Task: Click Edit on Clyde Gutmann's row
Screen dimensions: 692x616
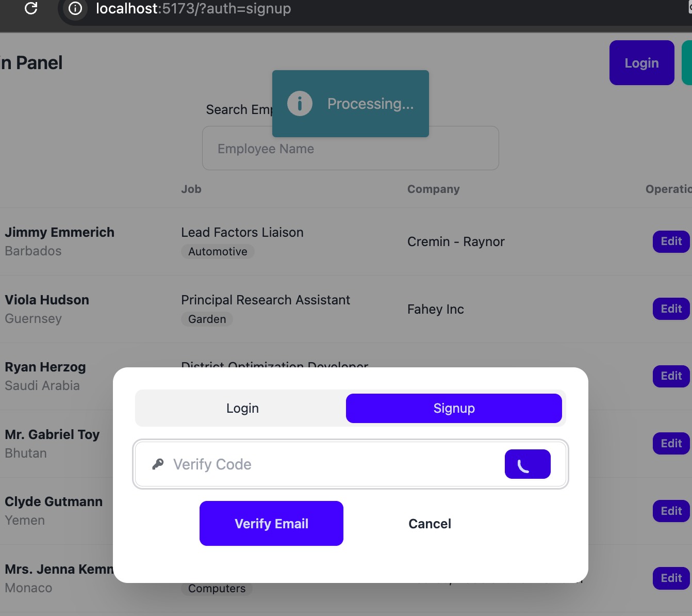Action: click(x=671, y=511)
